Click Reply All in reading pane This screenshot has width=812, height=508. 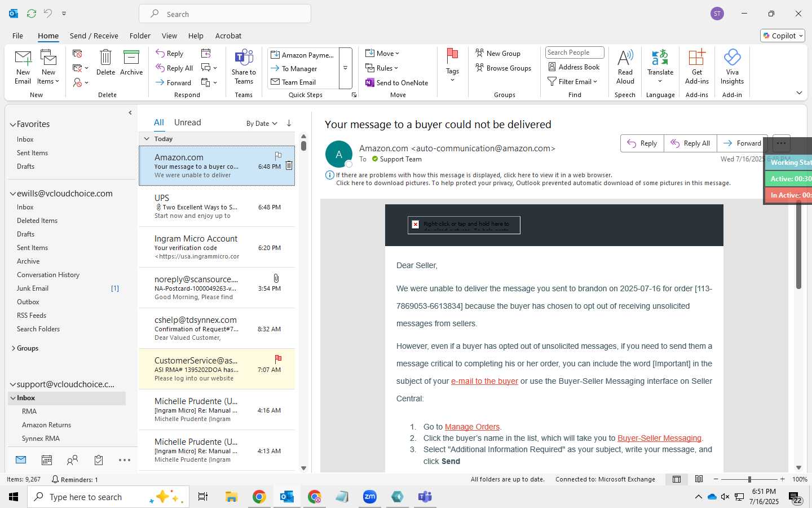[x=690, y=143]
